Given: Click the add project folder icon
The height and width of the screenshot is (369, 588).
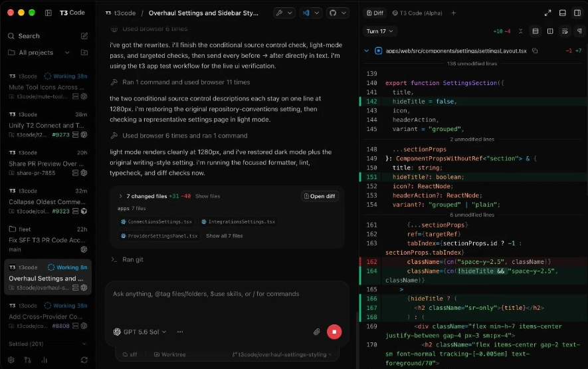Looking at the screenshot, I should pyautogui.click(x=84, y=53).
